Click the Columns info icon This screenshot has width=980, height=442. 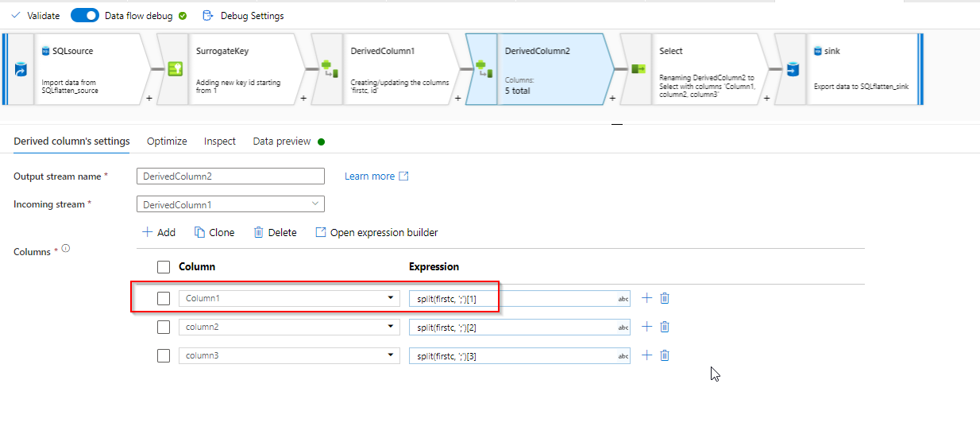tap(66, 249)
